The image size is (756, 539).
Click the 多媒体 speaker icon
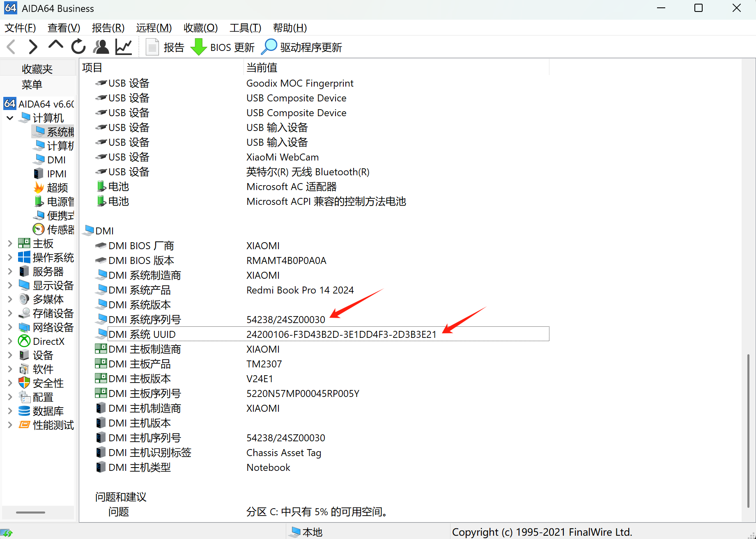coord(24,299)
